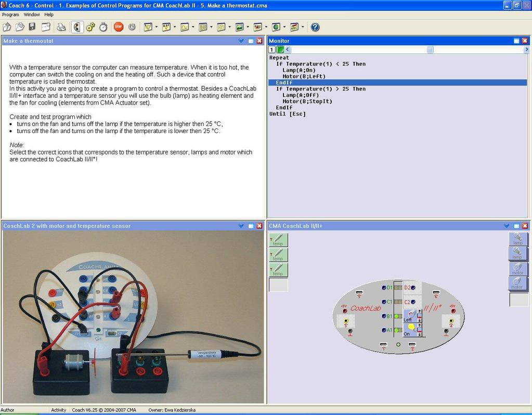Screen dimensions: 532x415
Task: Expand the ABC text icon dropdown arrow
Action: (x=303, y=27)
